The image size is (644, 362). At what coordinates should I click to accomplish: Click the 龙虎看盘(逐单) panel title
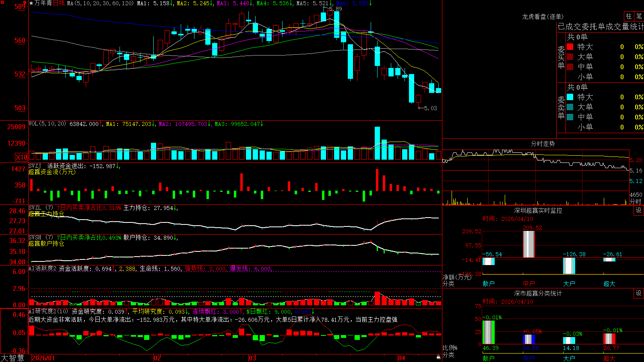[543, 16]
